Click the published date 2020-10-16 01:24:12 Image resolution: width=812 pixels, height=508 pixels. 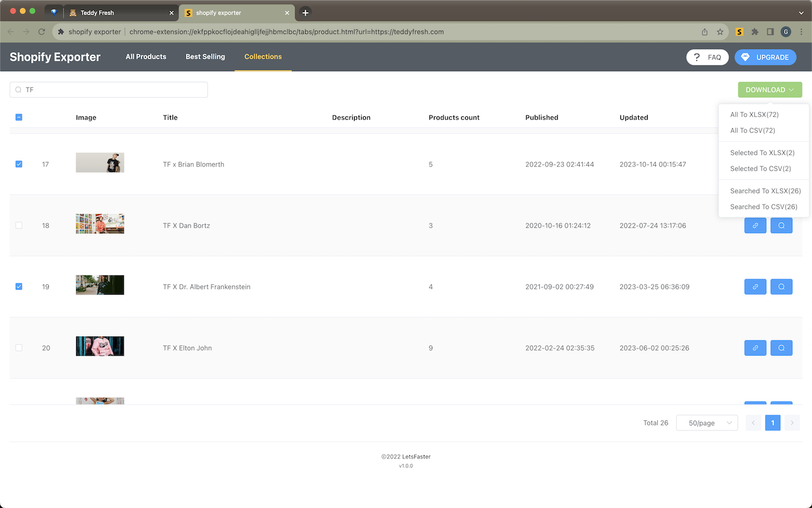[x=560, y=225]
